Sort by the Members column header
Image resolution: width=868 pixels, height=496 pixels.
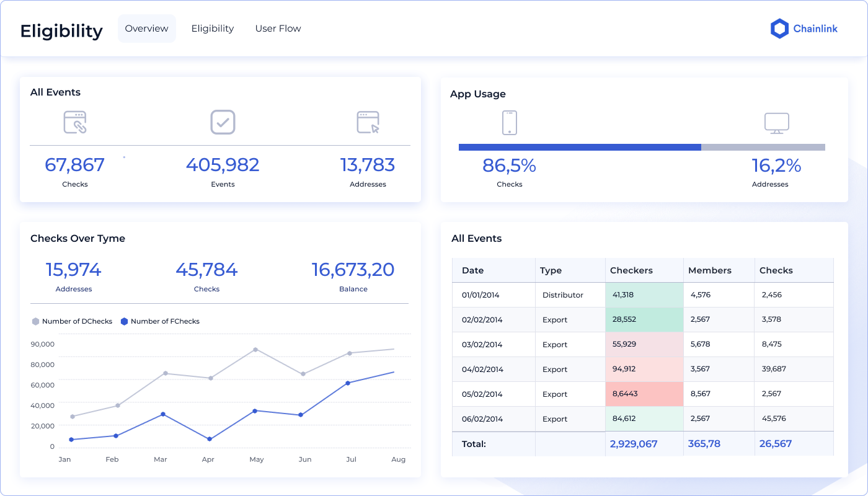click(x=719, y=270)
